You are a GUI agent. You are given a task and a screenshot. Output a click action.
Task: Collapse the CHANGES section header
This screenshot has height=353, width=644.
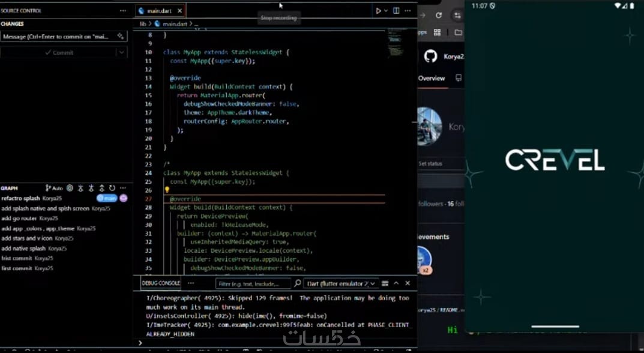point(12,24)
